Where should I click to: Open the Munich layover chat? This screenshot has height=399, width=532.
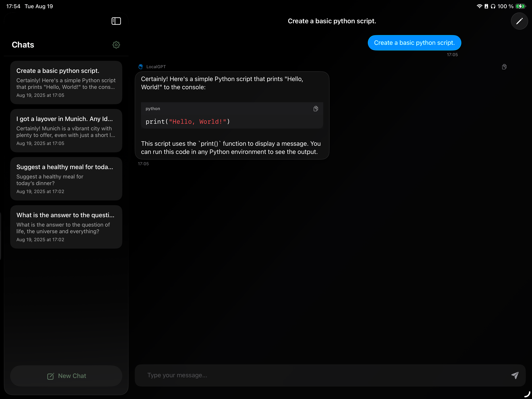[x=66, y=131]
